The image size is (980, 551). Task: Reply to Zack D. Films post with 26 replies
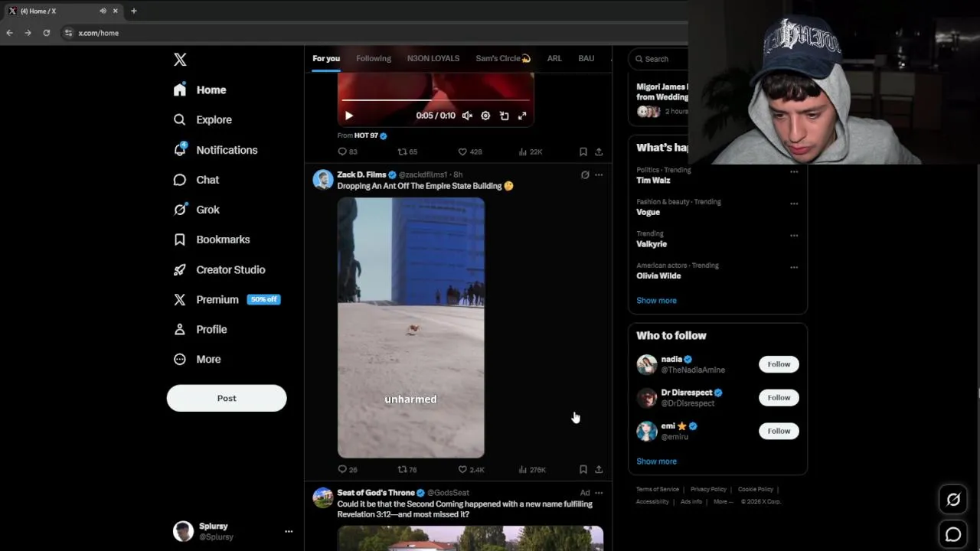[x=348, y=469]
